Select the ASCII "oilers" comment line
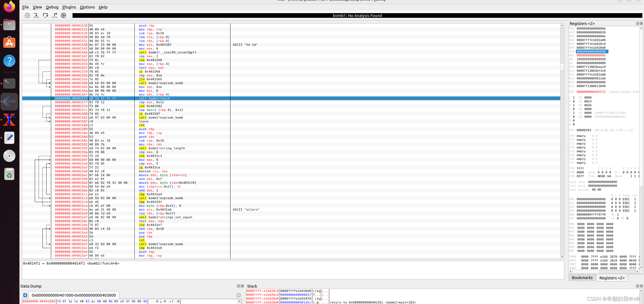The height and width of the screenshot is (304, 644). click(246, 210)
